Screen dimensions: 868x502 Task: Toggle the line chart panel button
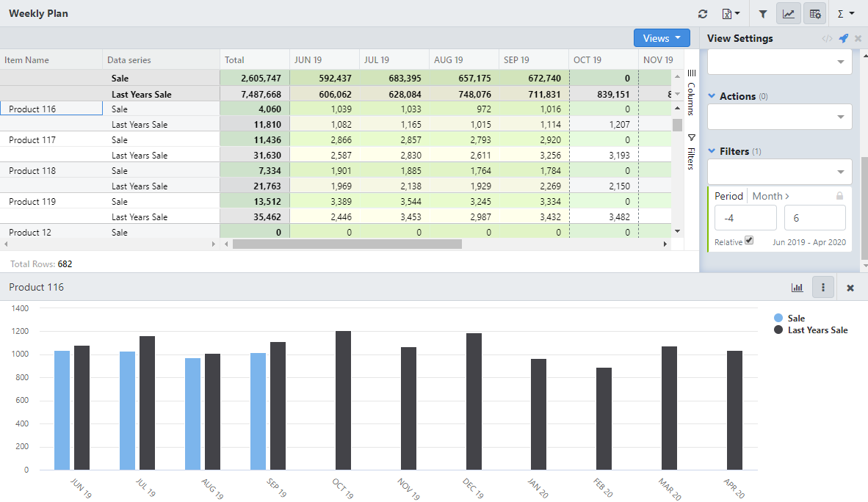pos(789,14)
